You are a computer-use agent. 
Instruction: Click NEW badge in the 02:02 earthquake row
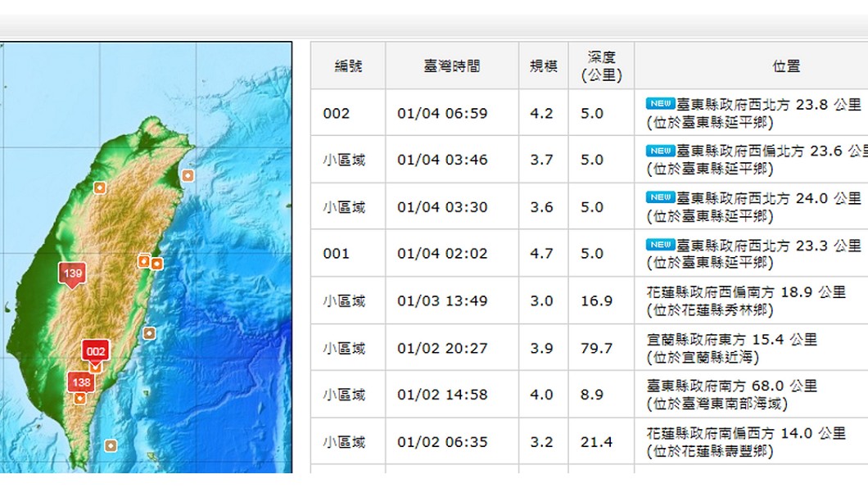pyautogui.click(x=660, y=245)
